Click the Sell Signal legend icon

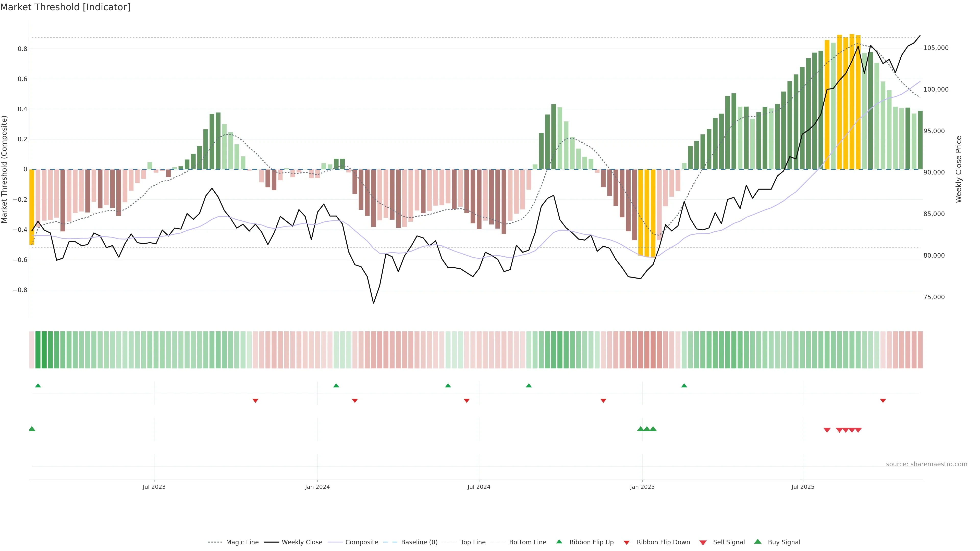point(703,542)
